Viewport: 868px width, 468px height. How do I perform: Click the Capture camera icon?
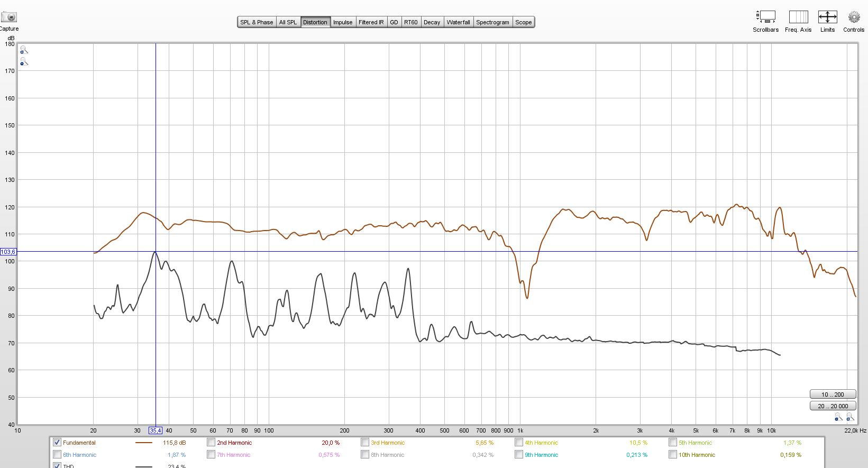pyautogui.click(x=9, y=17)
